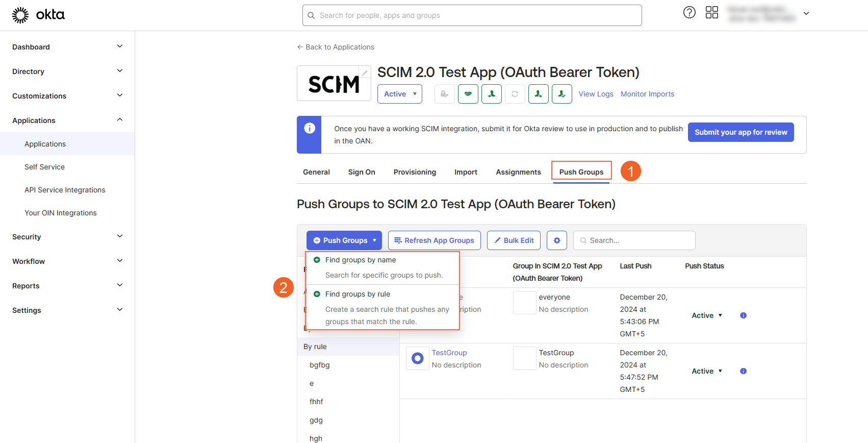
Task: Choose Find groups by rule option
Action: pos(358,294)
